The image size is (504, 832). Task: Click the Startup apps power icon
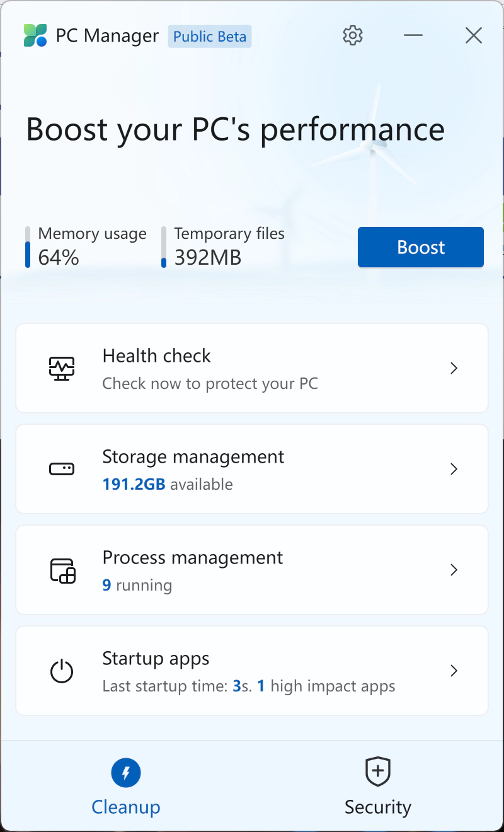[62, 671]
